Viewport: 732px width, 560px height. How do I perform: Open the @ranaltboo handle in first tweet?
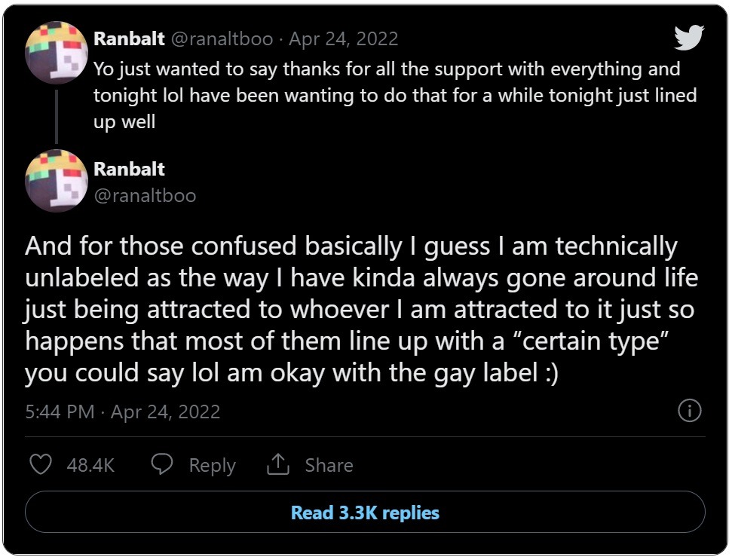(x=222, y=38)
